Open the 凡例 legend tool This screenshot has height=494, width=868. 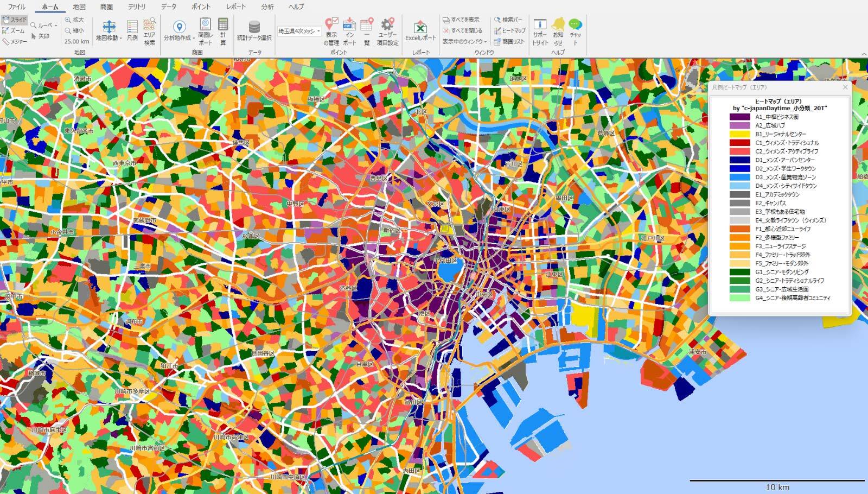click(x=132, y=30)
